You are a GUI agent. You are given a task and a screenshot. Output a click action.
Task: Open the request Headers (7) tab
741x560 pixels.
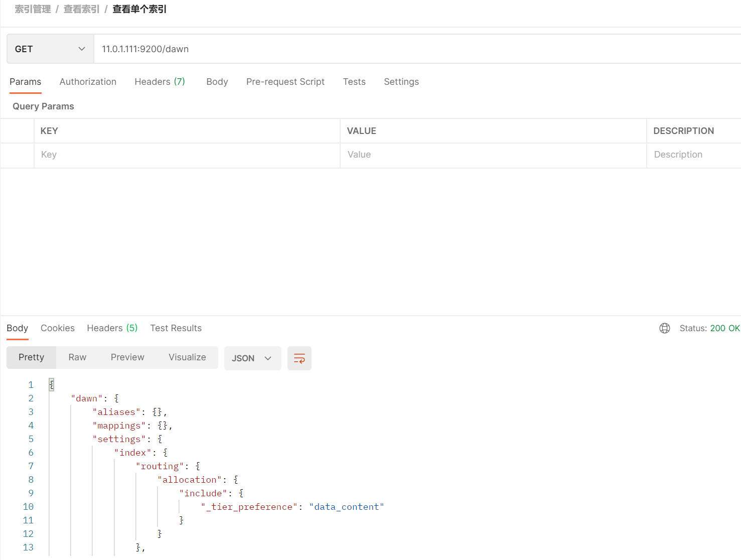tap(160, 82)
